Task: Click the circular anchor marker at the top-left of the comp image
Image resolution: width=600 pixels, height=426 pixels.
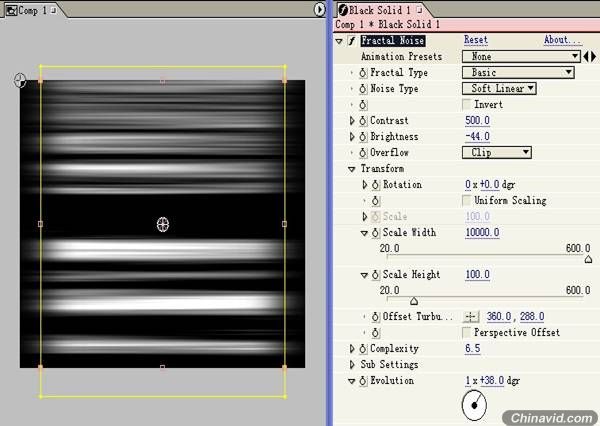Action: [20, 80]
